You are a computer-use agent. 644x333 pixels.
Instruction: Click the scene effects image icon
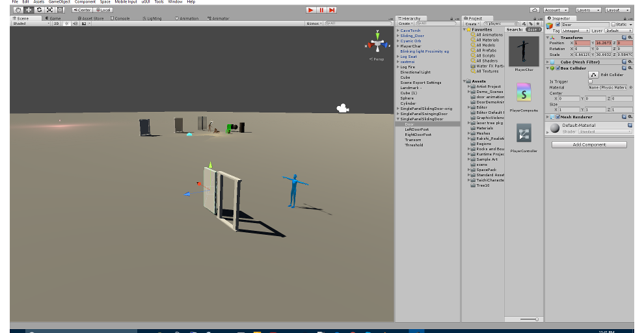pos(84,23)
